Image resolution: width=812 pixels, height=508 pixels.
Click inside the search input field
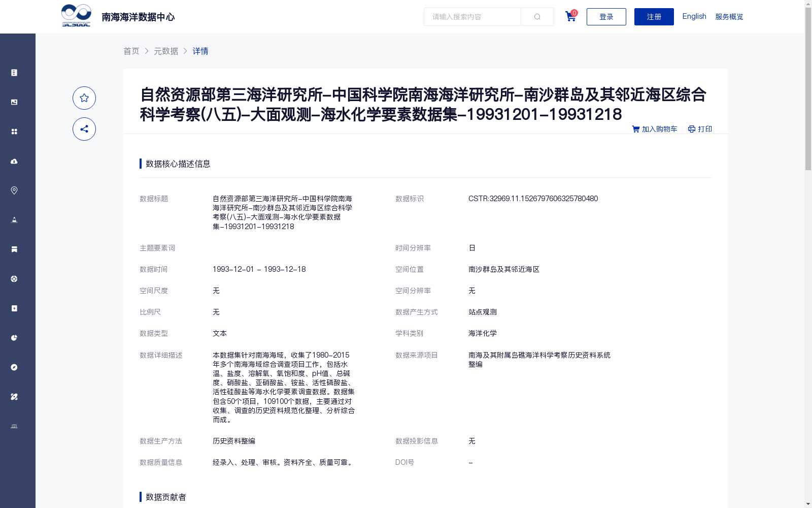(472, 16)
